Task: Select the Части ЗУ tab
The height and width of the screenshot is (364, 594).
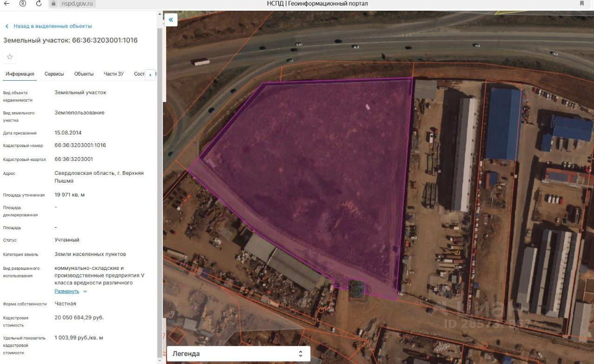Action: click(114, 74)
